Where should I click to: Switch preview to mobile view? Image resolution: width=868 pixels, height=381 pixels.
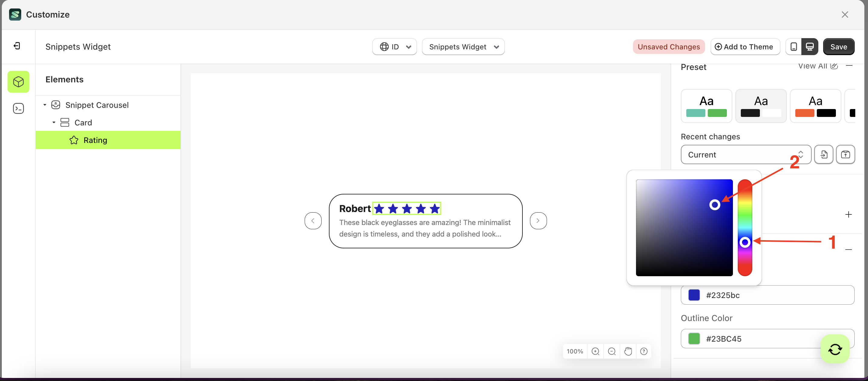click(x=794, y=46)
